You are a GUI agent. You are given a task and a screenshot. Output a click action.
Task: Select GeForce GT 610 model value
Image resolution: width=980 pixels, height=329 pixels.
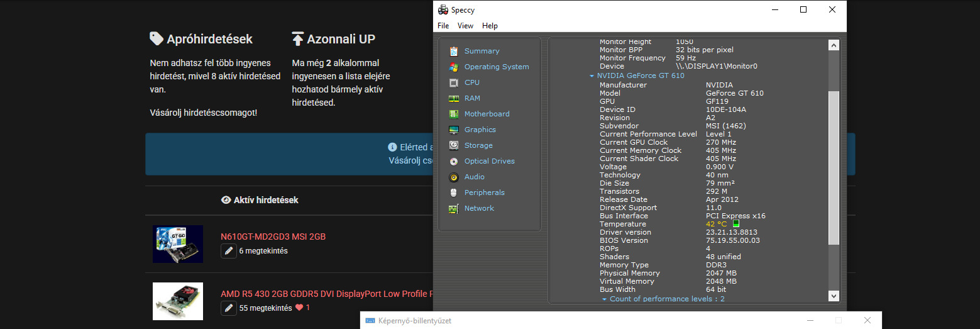pos(735,93)
